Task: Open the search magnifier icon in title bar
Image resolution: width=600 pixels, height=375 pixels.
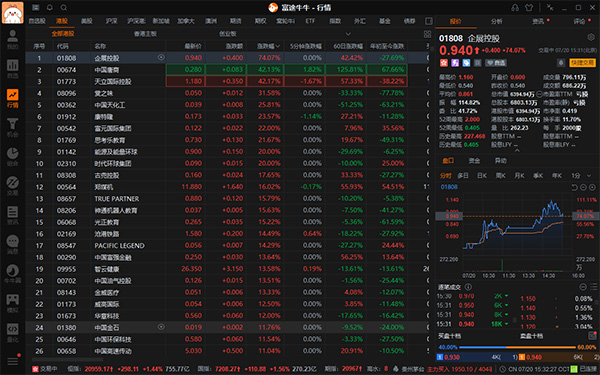Action: [64, 7]
